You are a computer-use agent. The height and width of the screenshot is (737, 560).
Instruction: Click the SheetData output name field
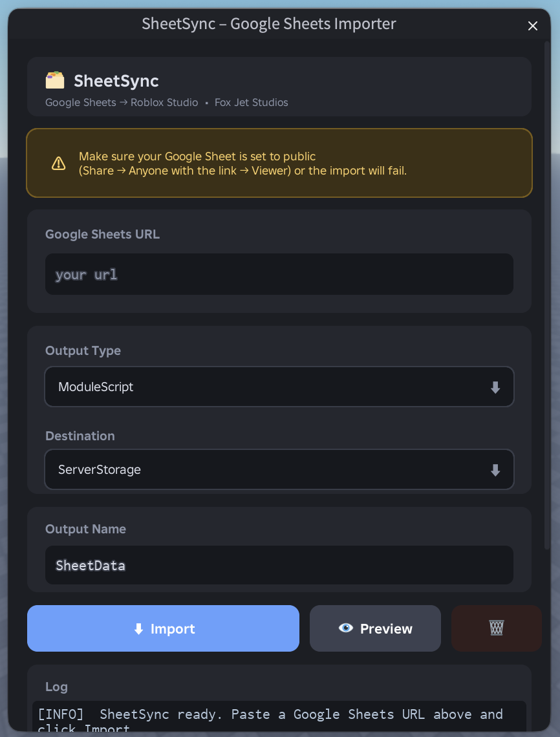[279, 565]
